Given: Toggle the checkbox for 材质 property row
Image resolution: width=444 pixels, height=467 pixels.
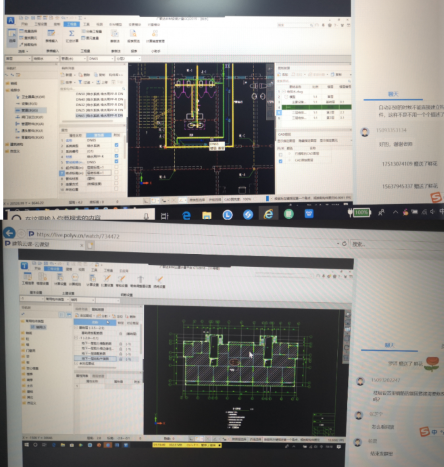Looking at the screenshot, I should [x=116, y=156].
